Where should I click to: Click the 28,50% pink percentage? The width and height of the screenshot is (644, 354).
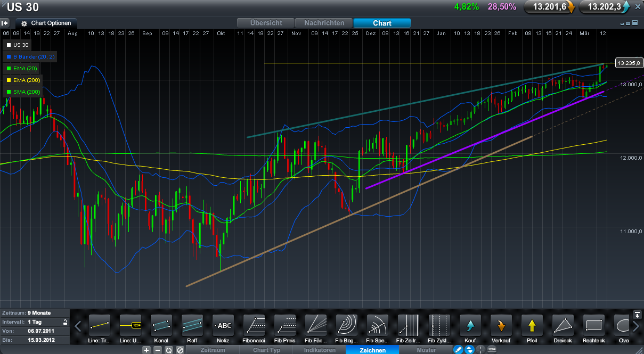(x=502, y=7)
